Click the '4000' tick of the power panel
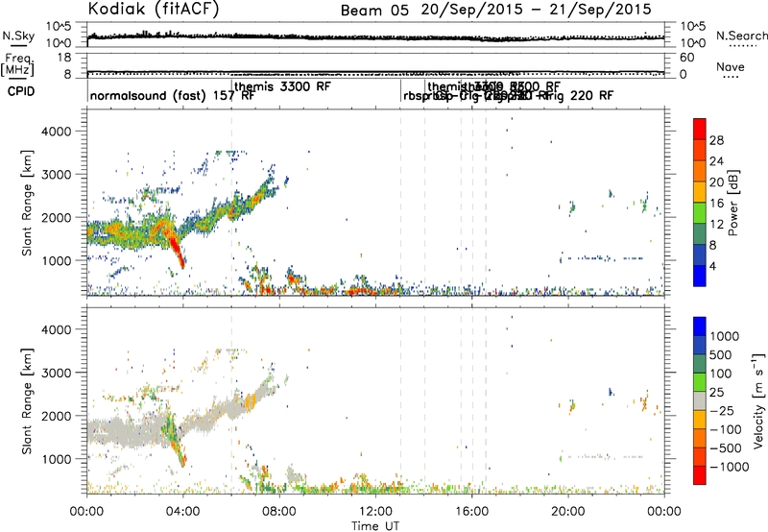This screenshot has width=768, height=532. [56, 132]
